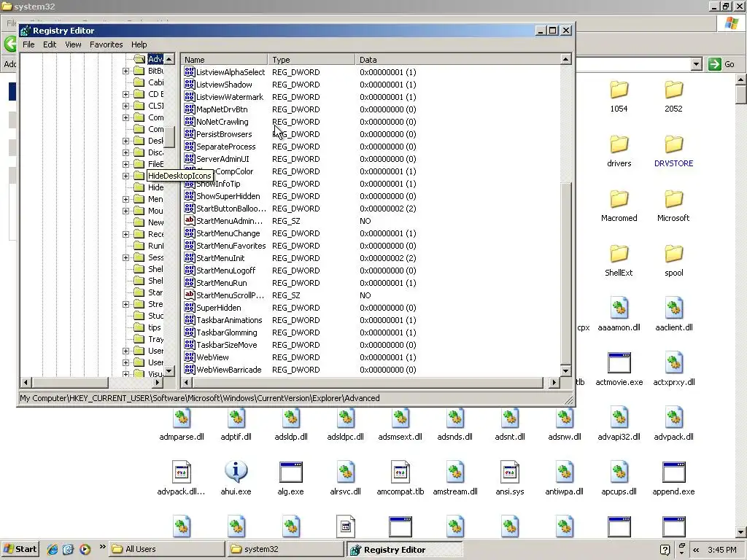The width and height of the screenshot is (747, 560).
Task: Select aaclient.dll file icon
Action: coord(673,308)
